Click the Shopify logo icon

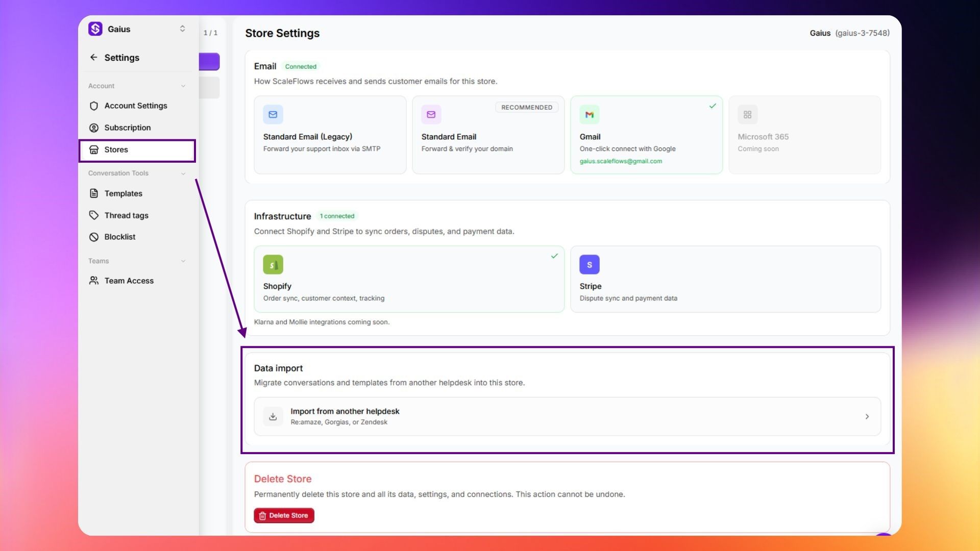click(x=273, y=264)
